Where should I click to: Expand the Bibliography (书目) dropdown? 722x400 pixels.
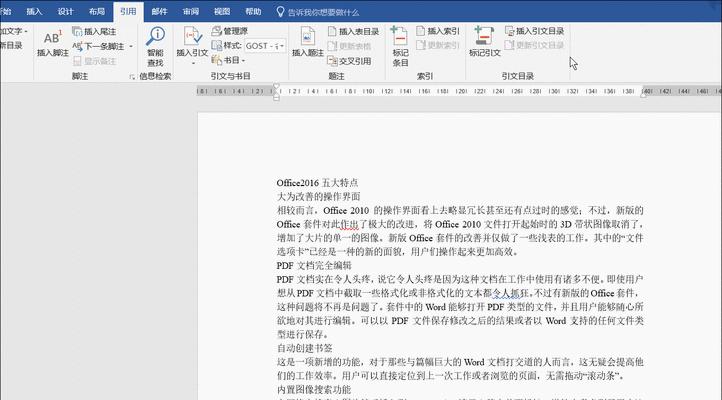point(243,60)
